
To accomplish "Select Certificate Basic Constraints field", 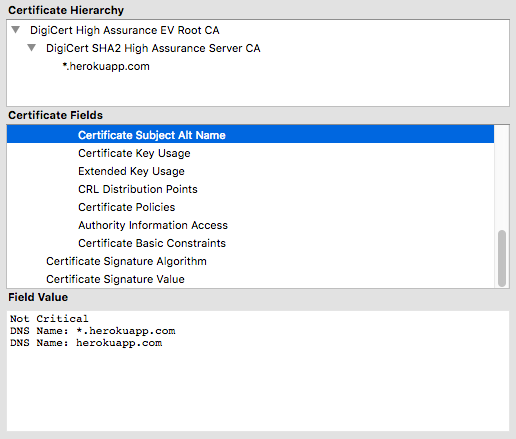I will point(250,243).
